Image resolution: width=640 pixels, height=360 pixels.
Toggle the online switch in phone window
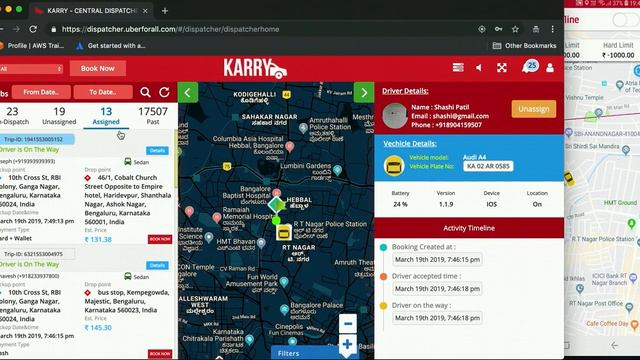pyautogui.click(x=626, y=20)
